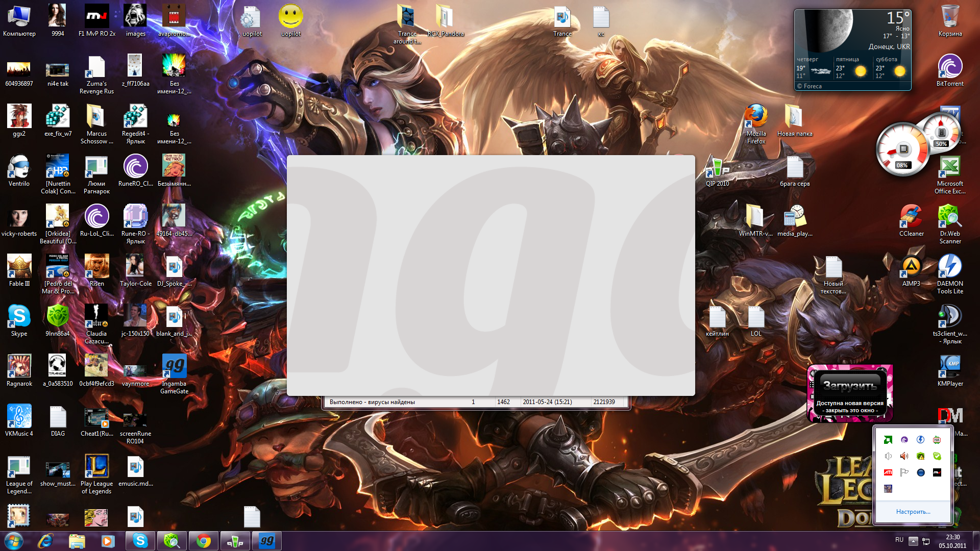The width and height of the screenshot is (980, 551).
Task: Launch the AIMP3 player shortcut
Action: click(x=911, y=267)
